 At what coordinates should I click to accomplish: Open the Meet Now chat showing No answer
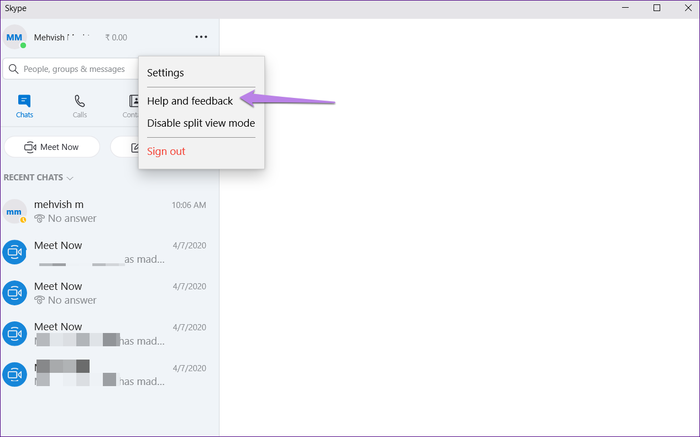tap(109, 293)
